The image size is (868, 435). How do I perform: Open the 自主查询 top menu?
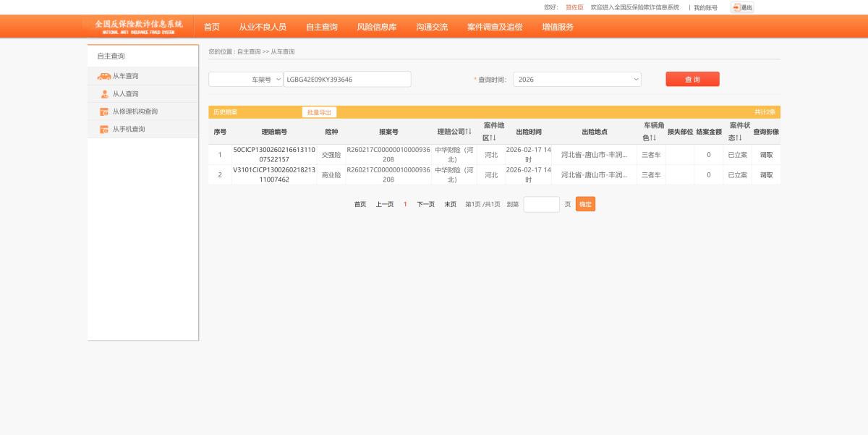322,27
